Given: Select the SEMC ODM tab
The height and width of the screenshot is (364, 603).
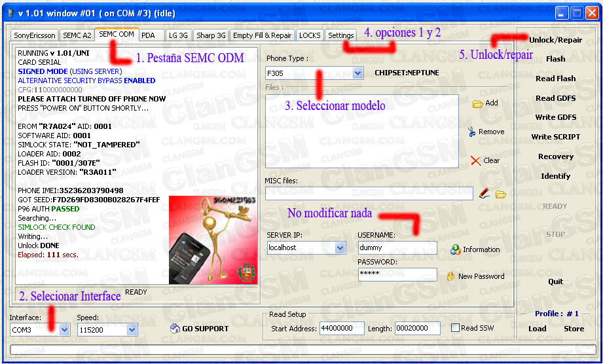Looking at the screenshot, I should (117, 34).
